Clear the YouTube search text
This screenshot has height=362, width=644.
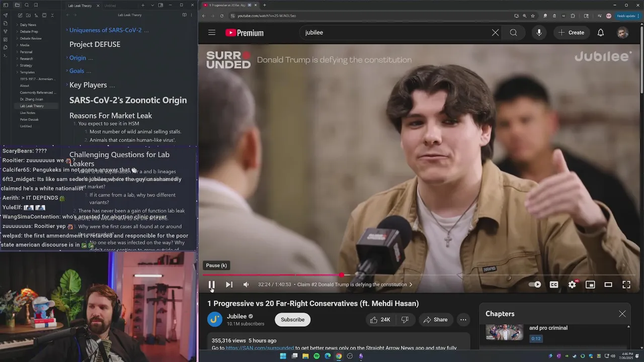[x=495, y=33]
